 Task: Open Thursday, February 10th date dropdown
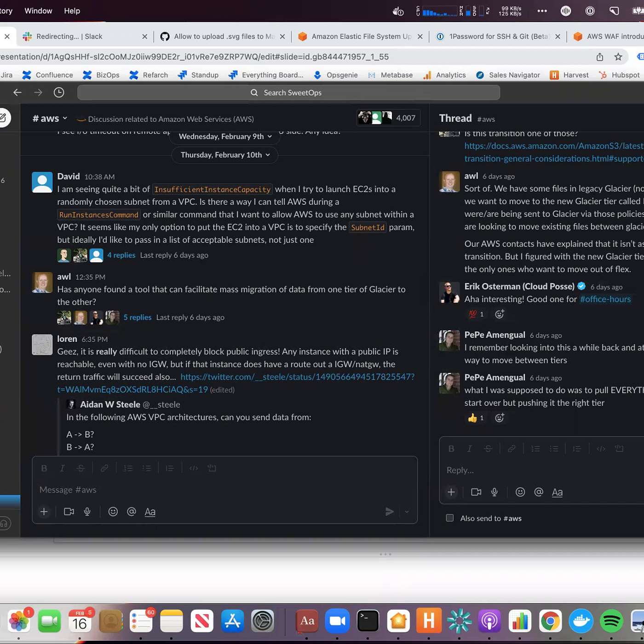[225, 155]
